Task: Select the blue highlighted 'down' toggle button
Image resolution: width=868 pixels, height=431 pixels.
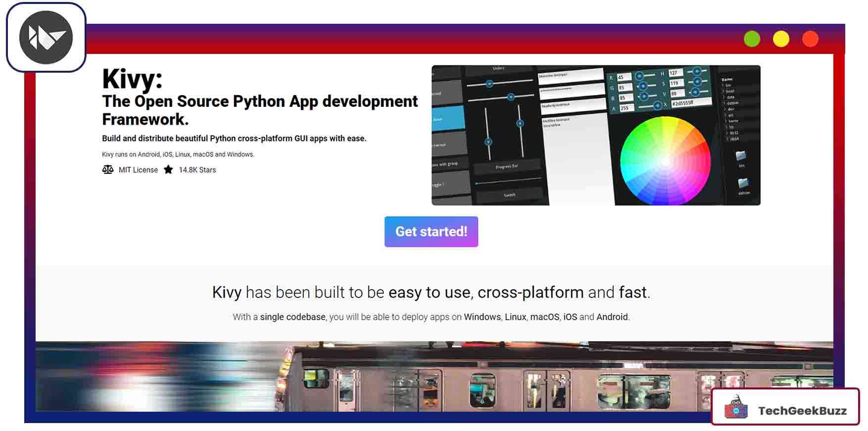Action: [448, 119]
